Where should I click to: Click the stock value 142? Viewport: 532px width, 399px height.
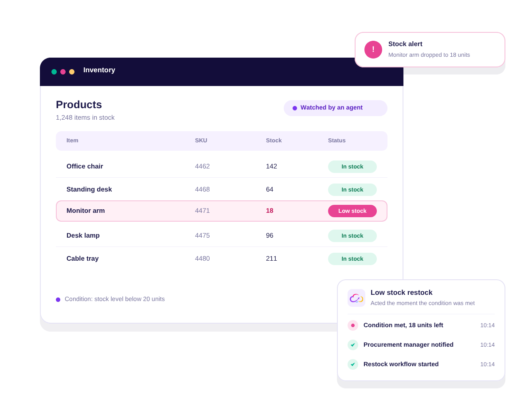[x=271, y=166]
